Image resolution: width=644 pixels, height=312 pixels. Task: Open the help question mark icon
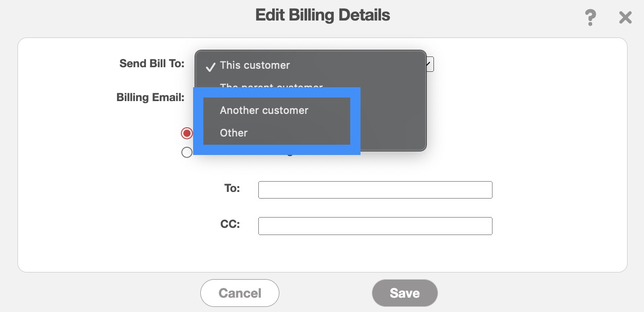pyautogui.click(x=590, y=17)
